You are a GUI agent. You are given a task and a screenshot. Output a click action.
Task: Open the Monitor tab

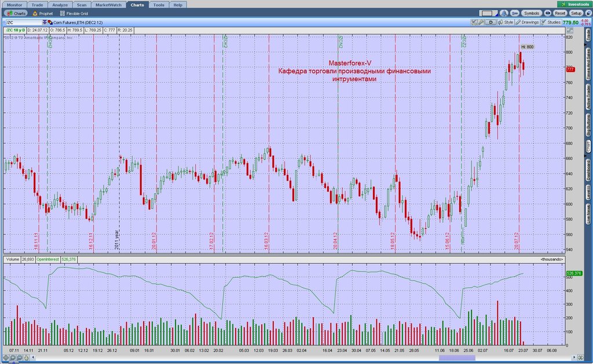14,5
